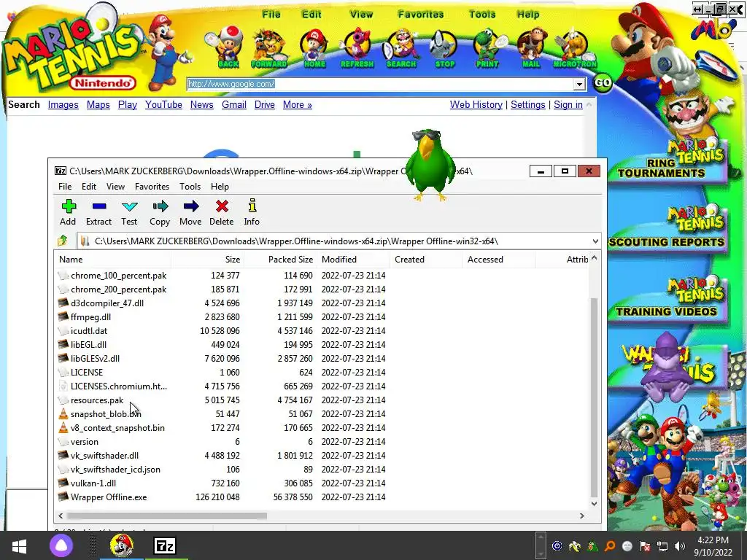Viewport: 747px width, 560px height.
Task: Sort by the Created column header
Action: tap(426, 260)
